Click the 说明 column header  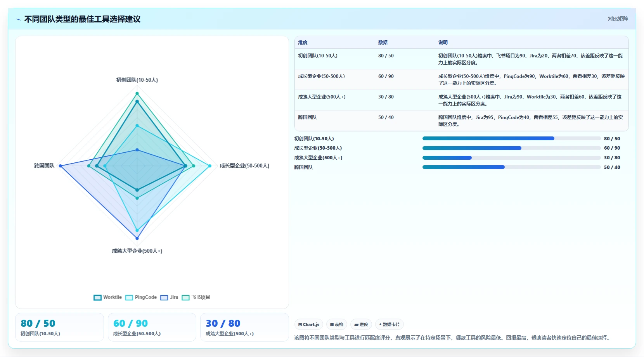point(443,43)
